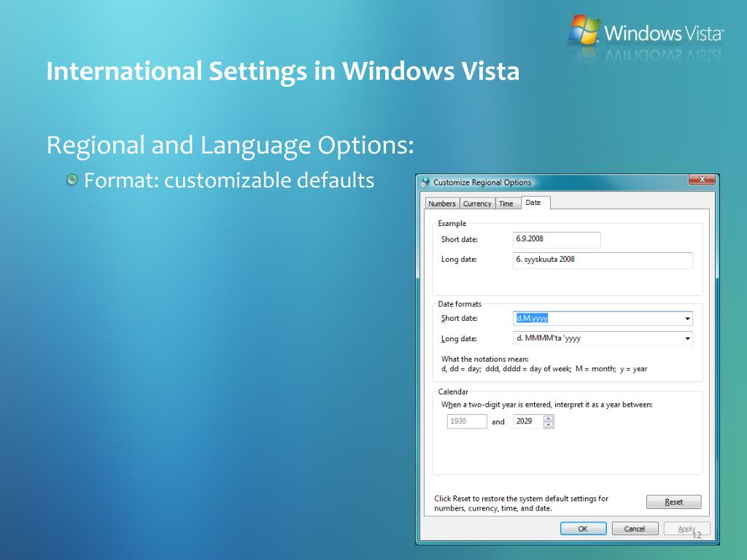
Task: Switch to the Numbers tab
Action: [x=442, y=204]
